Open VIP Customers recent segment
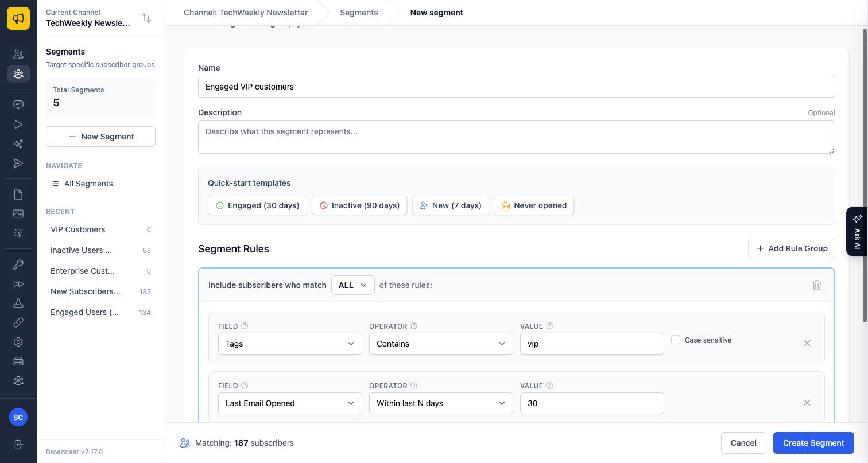The image size is (868, 463). 100,229
